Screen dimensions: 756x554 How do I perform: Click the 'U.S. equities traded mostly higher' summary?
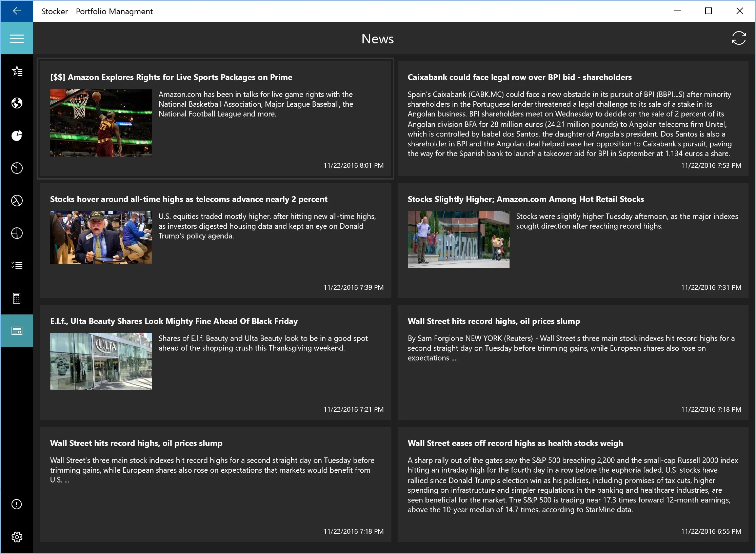pos(267,226)
